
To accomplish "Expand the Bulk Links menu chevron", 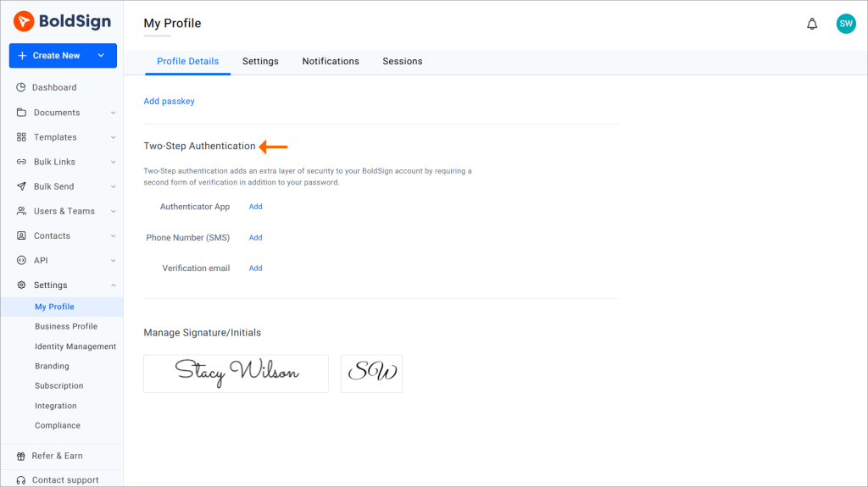I will click(113, 162).
